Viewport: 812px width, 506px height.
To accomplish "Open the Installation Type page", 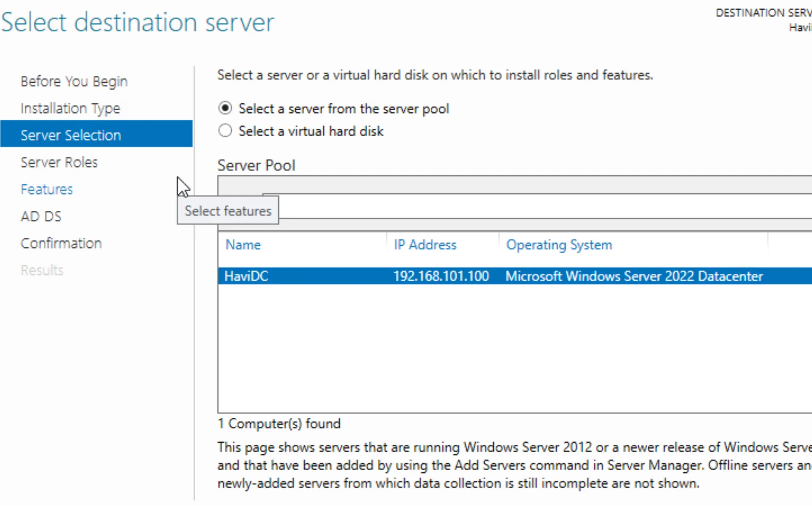I will tap(70, 108).
